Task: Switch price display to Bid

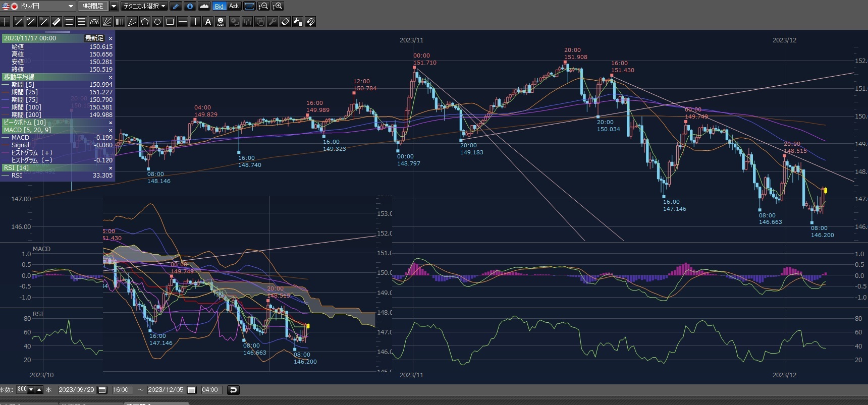Action: click(x=219, y=6)
